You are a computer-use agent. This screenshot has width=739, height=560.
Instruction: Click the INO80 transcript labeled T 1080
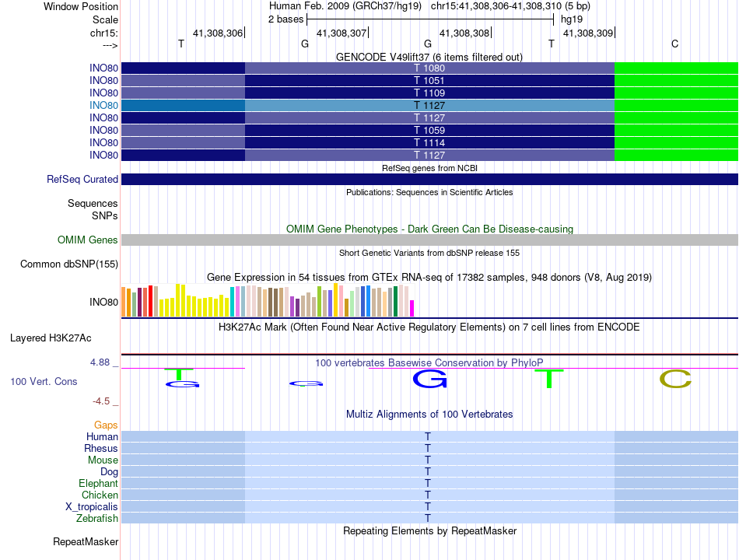pos(429,68)
